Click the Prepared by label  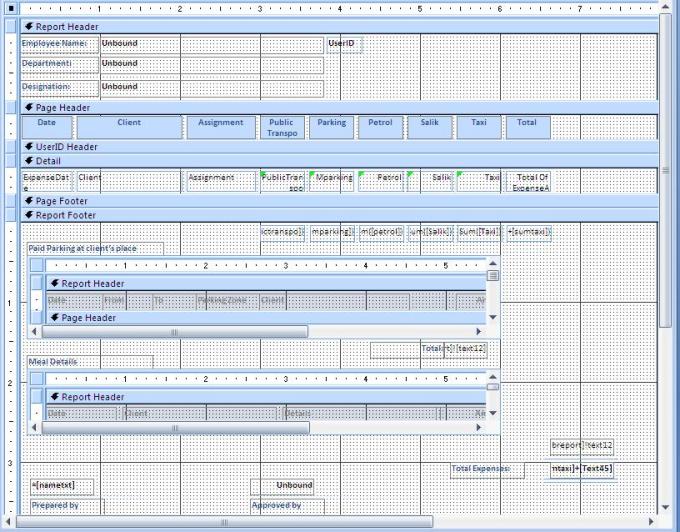pyautogui.click(x=67, y=506)
